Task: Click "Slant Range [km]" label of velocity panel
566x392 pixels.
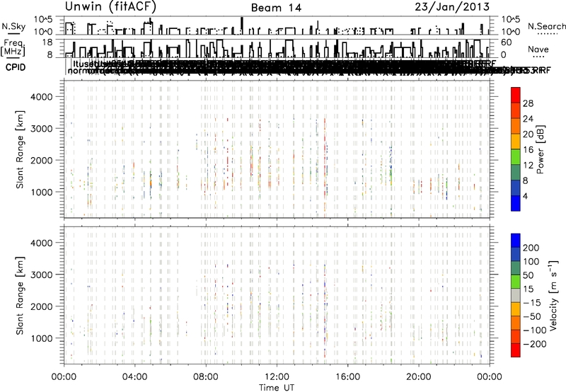Action: click(20, 296)
